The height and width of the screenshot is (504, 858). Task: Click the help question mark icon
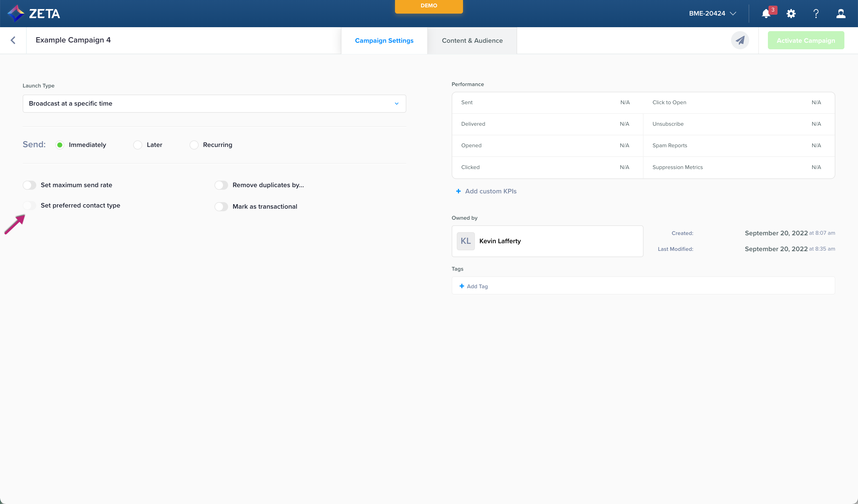pos(816,14)
